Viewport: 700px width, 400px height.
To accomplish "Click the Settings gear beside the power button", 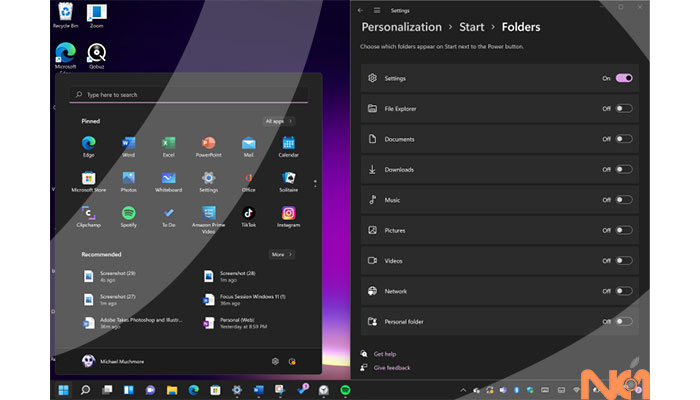I will (x=275, y=361).
